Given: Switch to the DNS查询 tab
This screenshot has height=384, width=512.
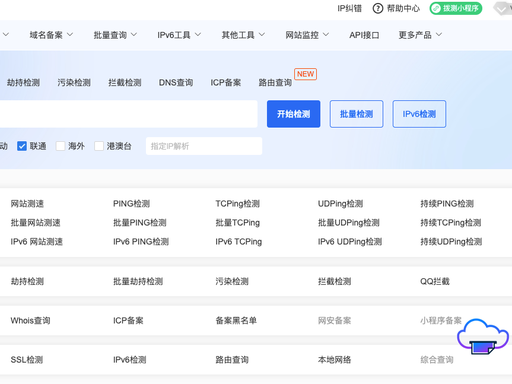Looking at the screenshot, I should pos(176,83).
